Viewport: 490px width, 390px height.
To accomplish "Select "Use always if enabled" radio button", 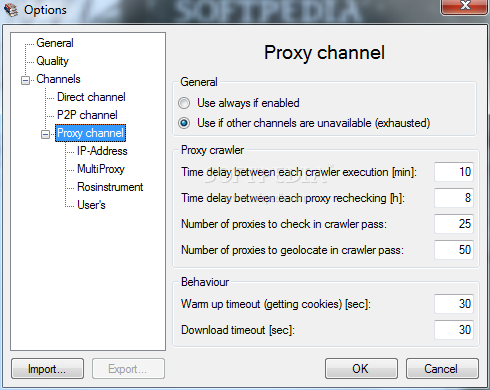I will point(184,103).
